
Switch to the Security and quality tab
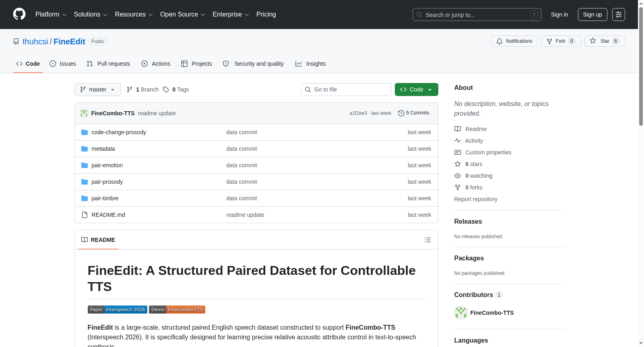[x=253, y=64]
